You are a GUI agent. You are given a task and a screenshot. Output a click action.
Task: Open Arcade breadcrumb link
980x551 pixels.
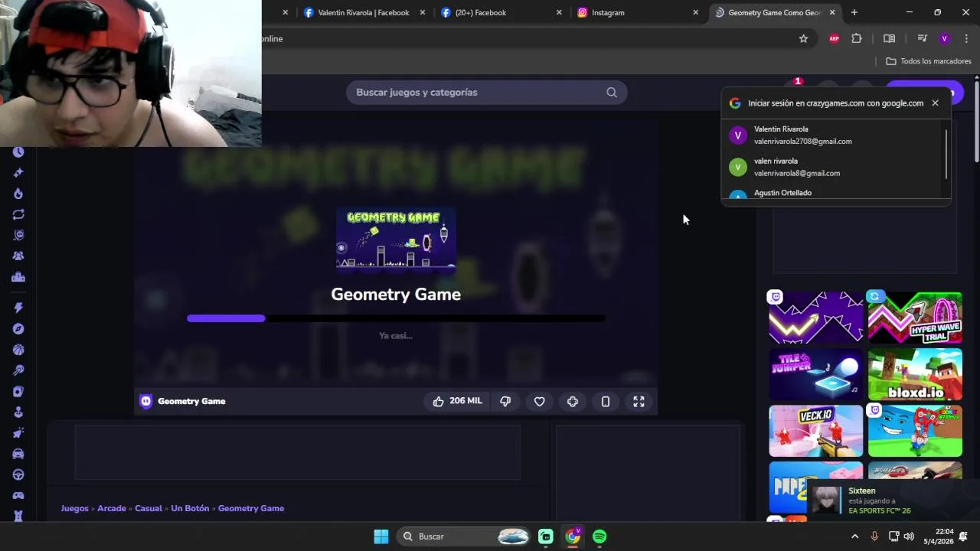tap(112, 508)
